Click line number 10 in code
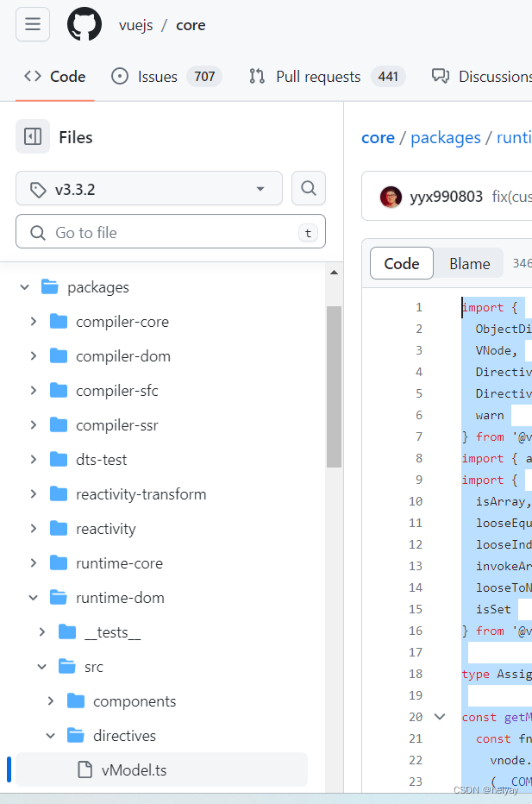 click(416, 501)
